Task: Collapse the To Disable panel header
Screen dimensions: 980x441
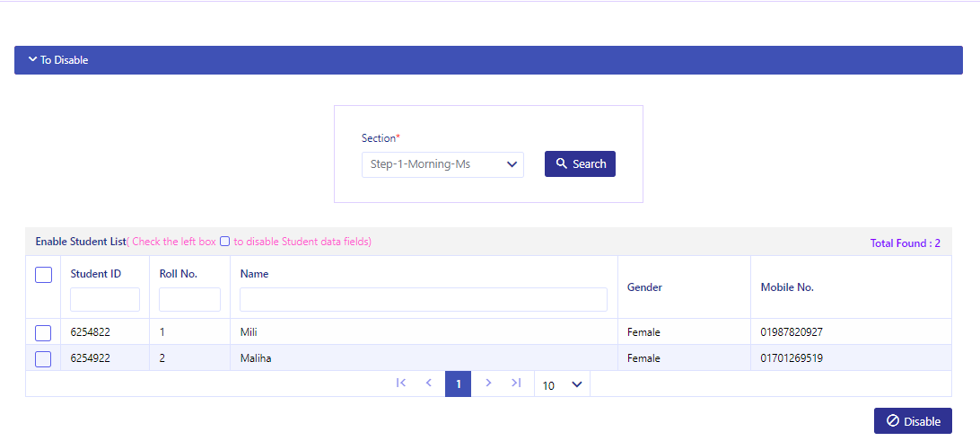Action: pyautogui.click(x=488, y=60)
